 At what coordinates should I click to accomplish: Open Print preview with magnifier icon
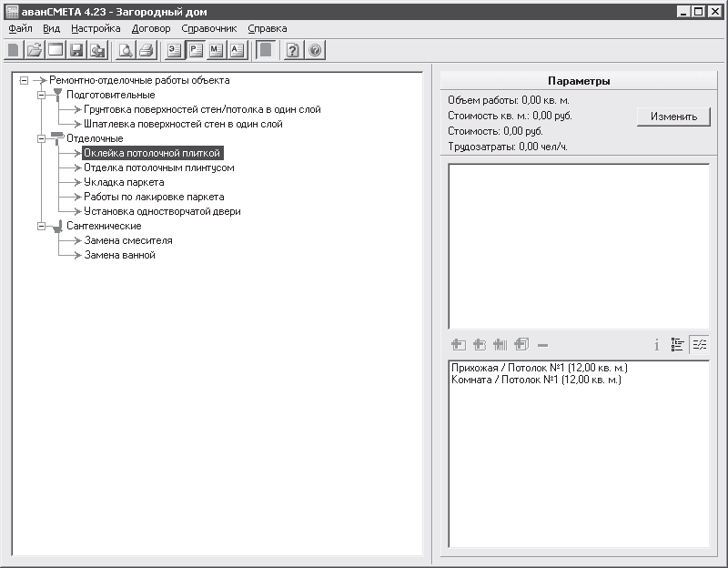tap(126, 51)
